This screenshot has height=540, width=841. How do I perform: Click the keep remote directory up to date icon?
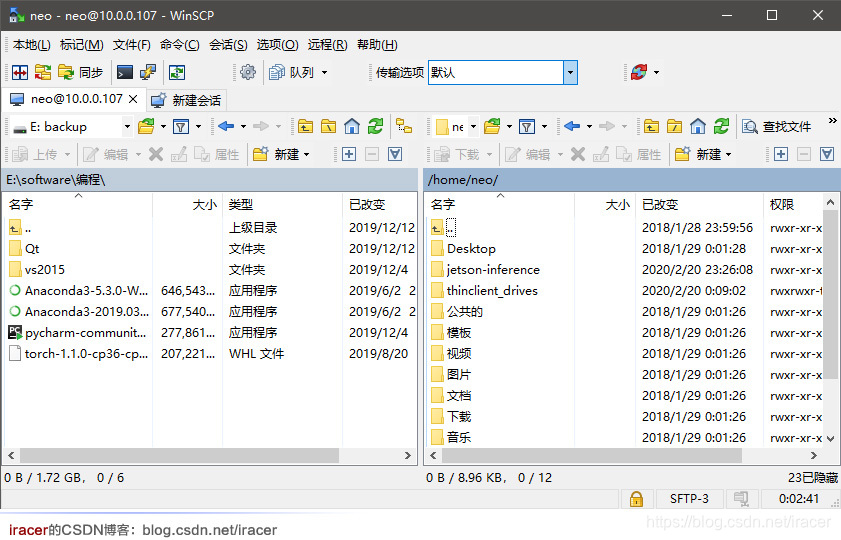click(177, 72)
